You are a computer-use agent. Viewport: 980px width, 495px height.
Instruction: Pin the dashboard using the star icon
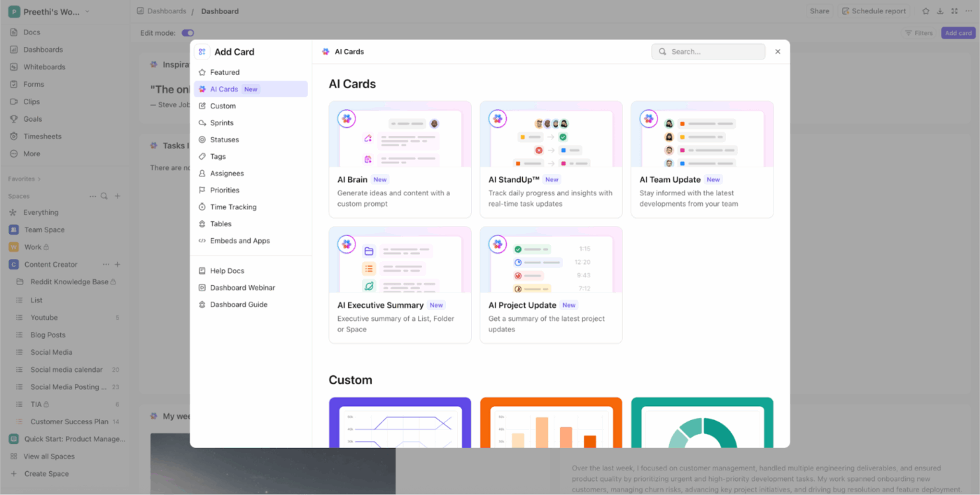tap(925, 11)
